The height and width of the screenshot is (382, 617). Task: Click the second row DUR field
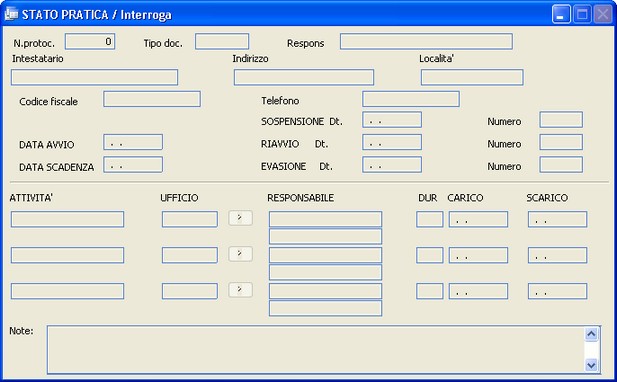point(430,255)
